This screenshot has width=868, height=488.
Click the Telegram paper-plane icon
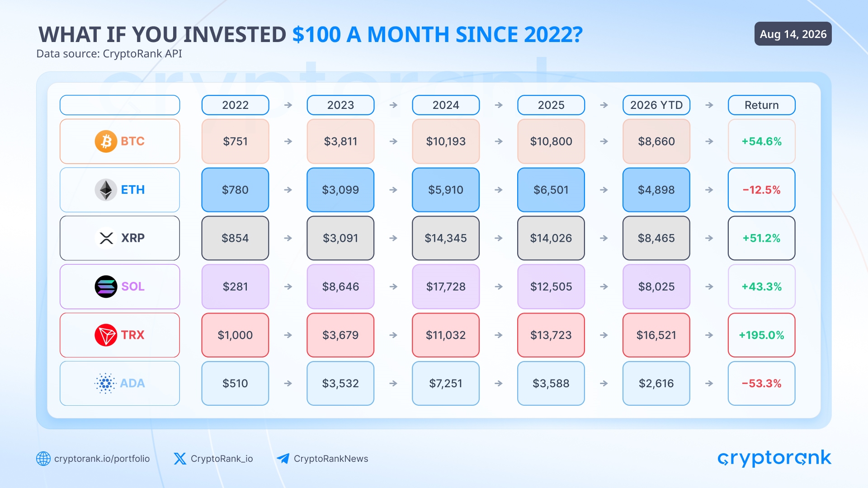tap(283, 459)
